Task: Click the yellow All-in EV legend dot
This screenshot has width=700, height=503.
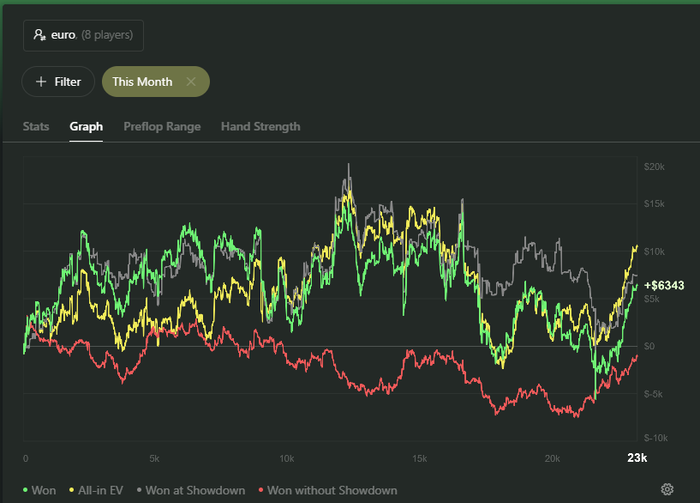Action: coord(73,490)
